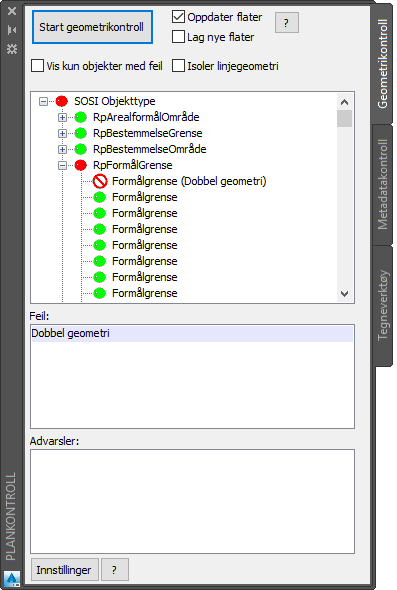Screen dimensions: 397x590
Task: Select Formålgrense (Dobbel geometri) item
Action: (x=189, y=181)
